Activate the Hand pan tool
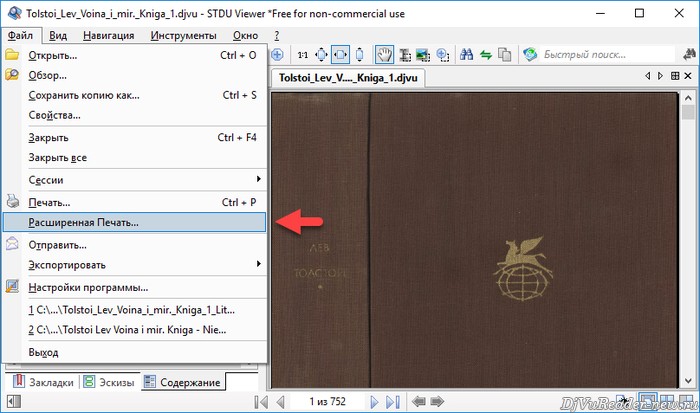Screen dimensions: 700x413 [384, 55]
